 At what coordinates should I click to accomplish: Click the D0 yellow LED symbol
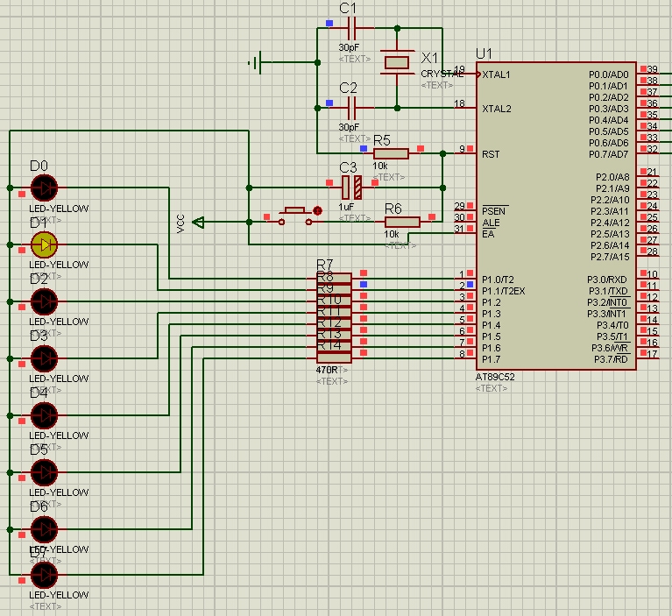[44, 188]
